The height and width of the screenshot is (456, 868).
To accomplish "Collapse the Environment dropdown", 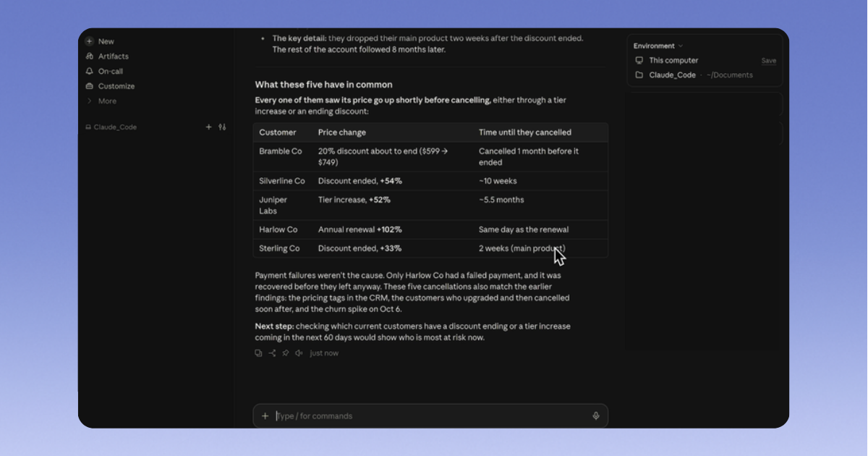I will coord(658,46).
